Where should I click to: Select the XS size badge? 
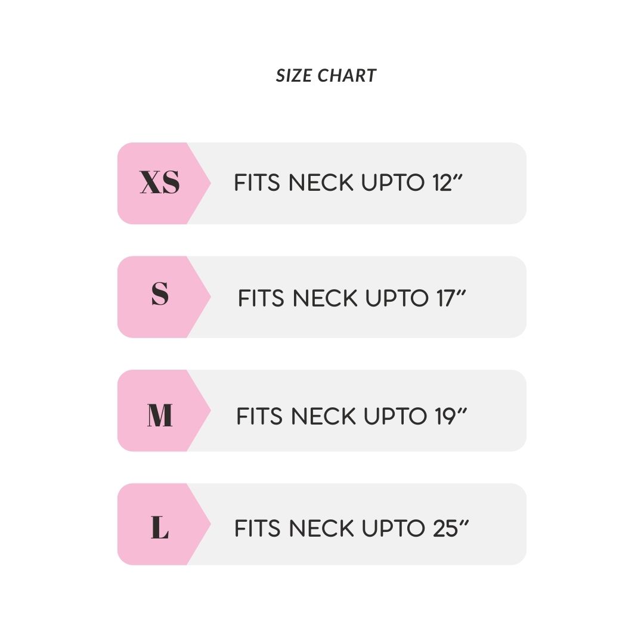tap(159, 183)
